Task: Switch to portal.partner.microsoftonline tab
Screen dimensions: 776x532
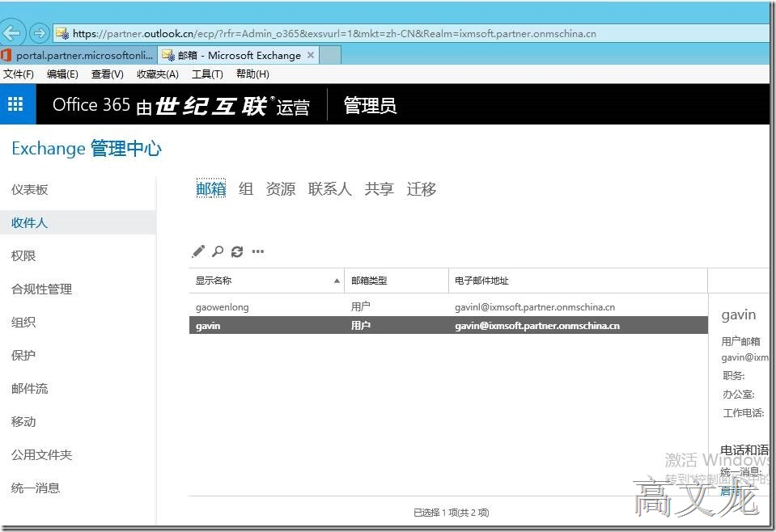Action: tap(78, 55)
